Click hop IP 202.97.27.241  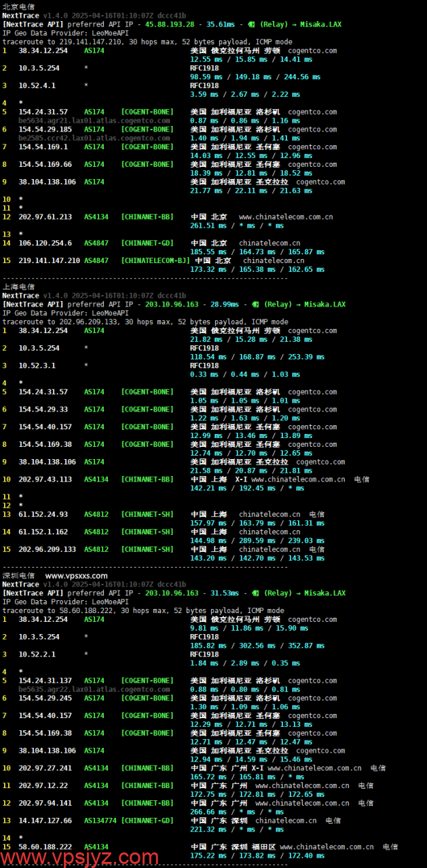click(x=45, y=768)
